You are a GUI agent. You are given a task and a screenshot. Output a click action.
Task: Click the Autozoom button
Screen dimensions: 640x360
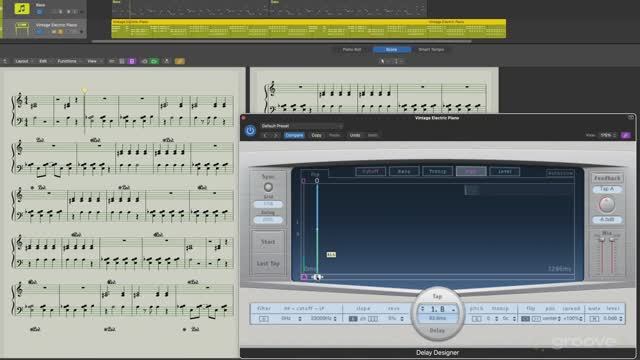pos(560,173)
